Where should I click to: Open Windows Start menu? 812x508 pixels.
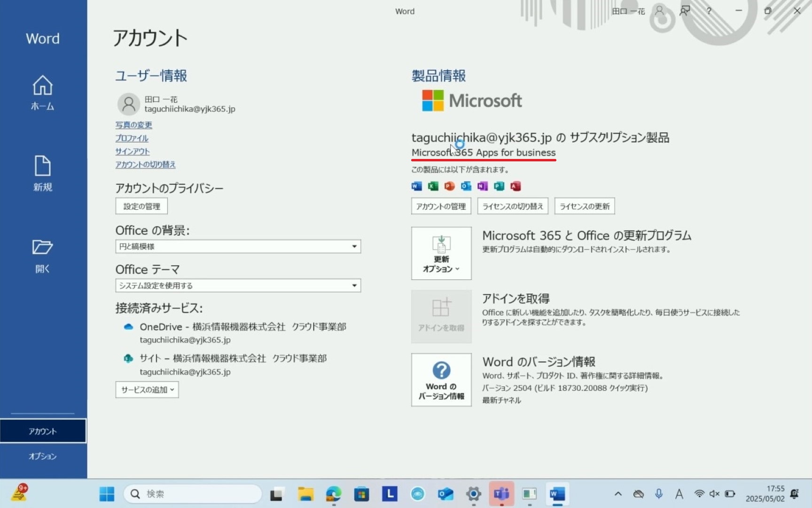107,494
